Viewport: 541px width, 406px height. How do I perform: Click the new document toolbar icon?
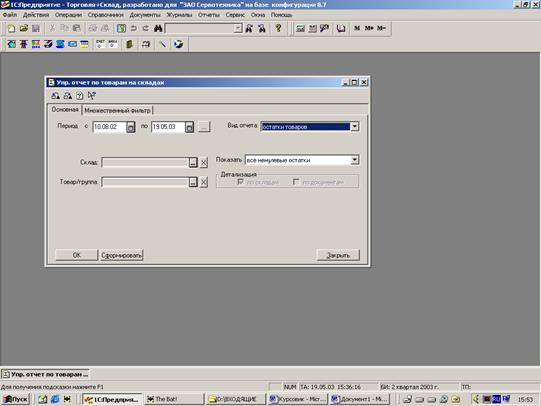[x=11, y=28]
